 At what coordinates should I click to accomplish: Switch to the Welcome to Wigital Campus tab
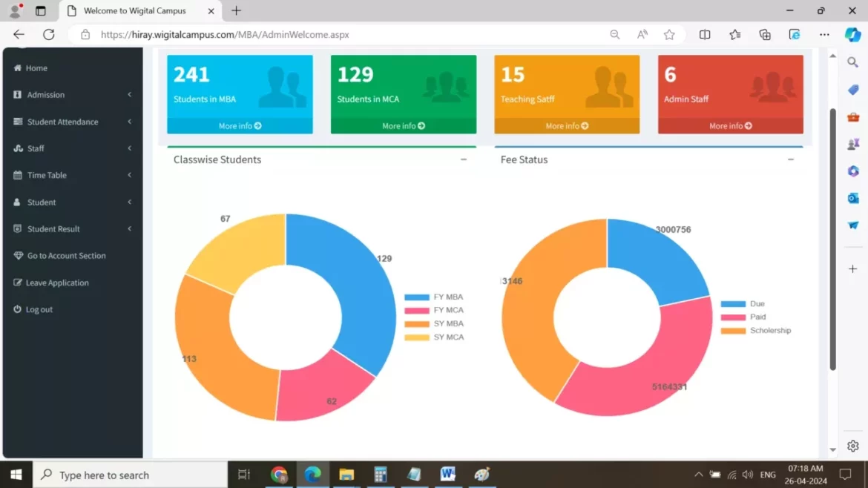(x=134, y=10)
